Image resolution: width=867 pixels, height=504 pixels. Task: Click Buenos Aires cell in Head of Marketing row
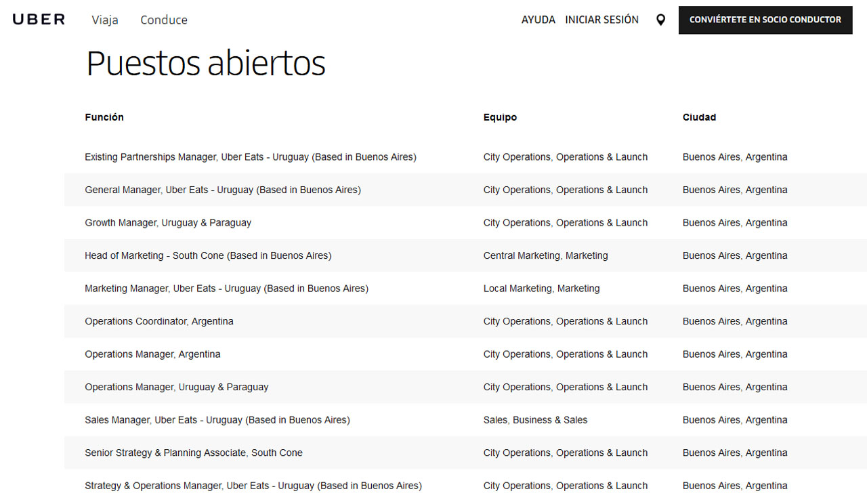point(735,255)
